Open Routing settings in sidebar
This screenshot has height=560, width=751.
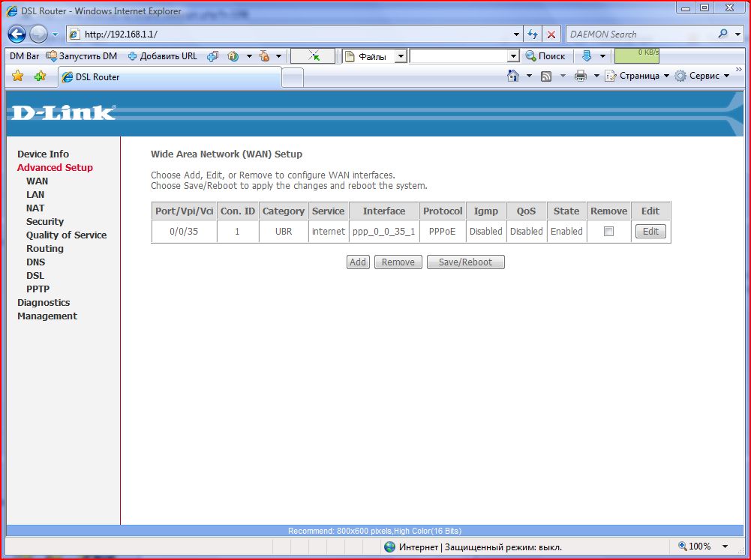tap(45, 248)
